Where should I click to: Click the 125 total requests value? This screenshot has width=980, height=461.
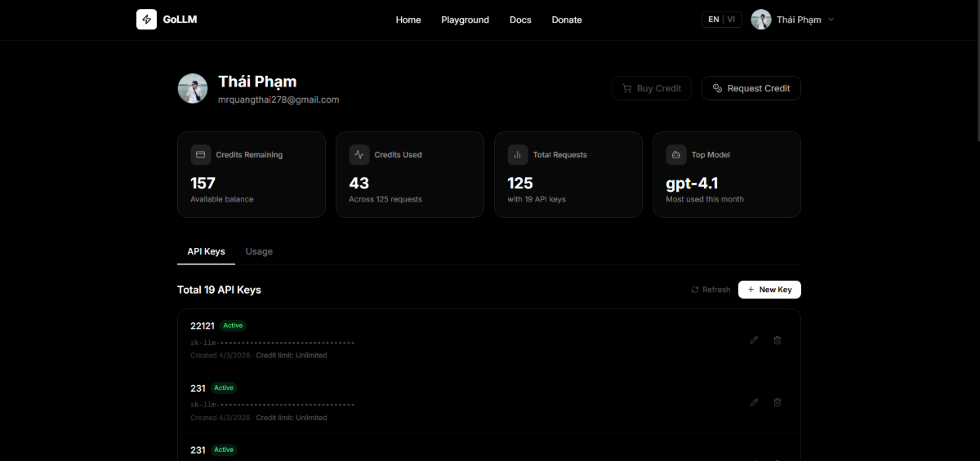point(520,184)
